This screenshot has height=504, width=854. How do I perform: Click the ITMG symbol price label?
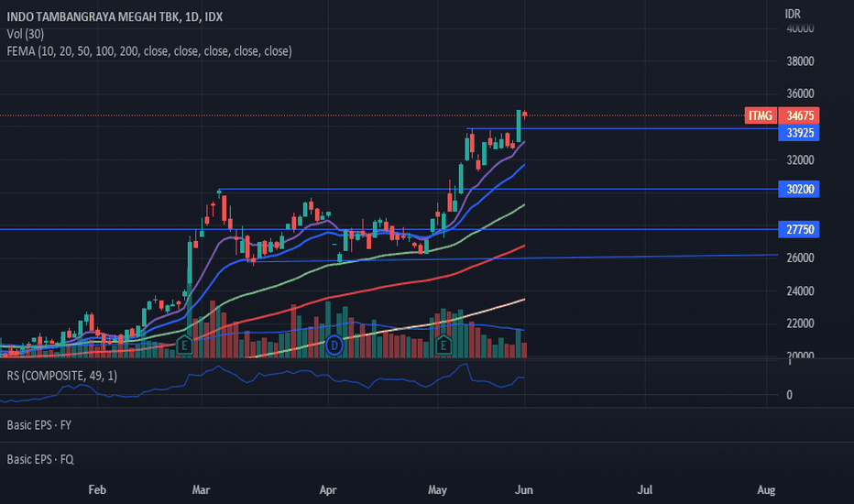click(x=761, y=115)
